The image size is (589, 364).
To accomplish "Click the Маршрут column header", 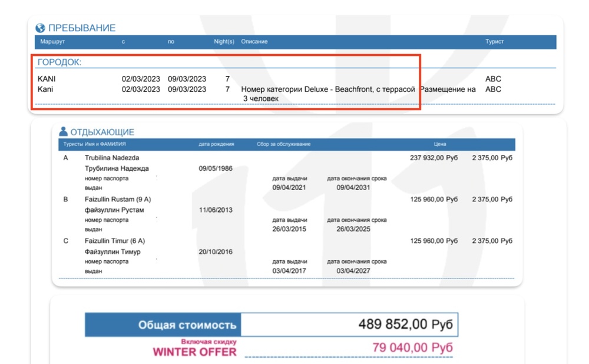I will pos(52,42).
